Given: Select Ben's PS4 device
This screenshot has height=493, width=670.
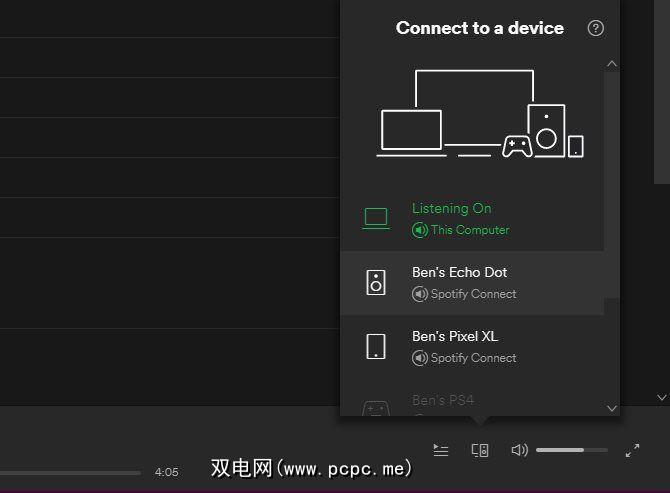Looking at the screenshot, I should [x=441, y=401].
